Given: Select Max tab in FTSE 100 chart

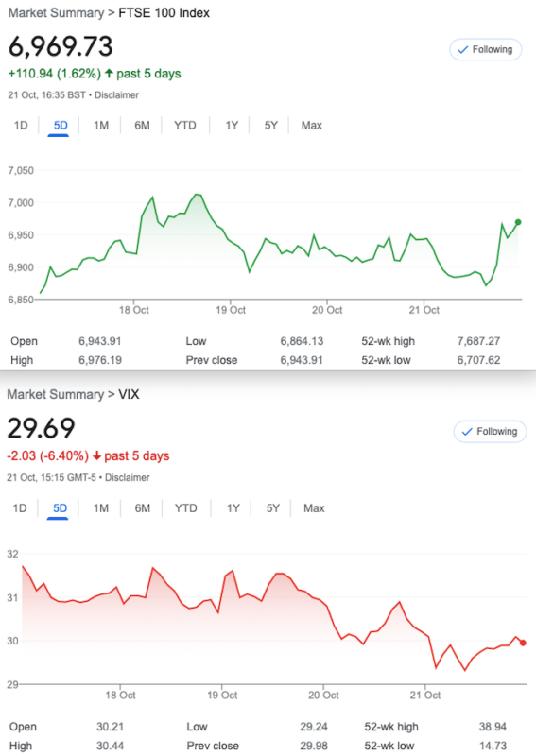Looking at the screenshot, I should [312, 126].
